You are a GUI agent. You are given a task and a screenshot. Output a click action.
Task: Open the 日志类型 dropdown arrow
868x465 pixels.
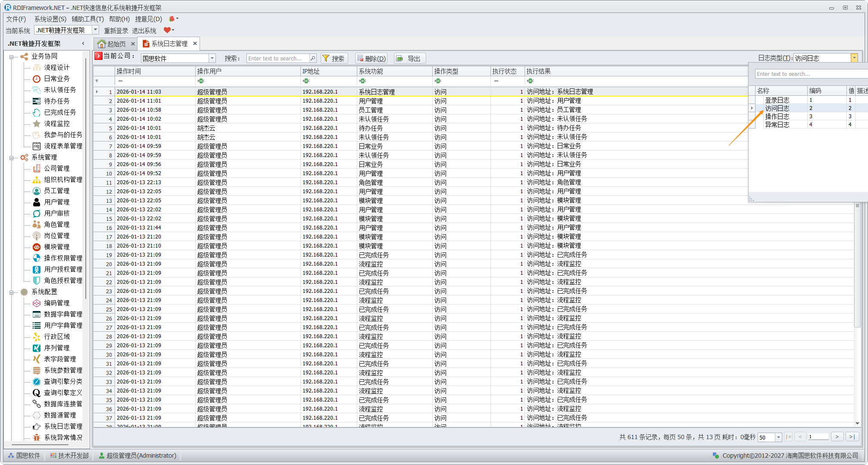click(854, 58)
